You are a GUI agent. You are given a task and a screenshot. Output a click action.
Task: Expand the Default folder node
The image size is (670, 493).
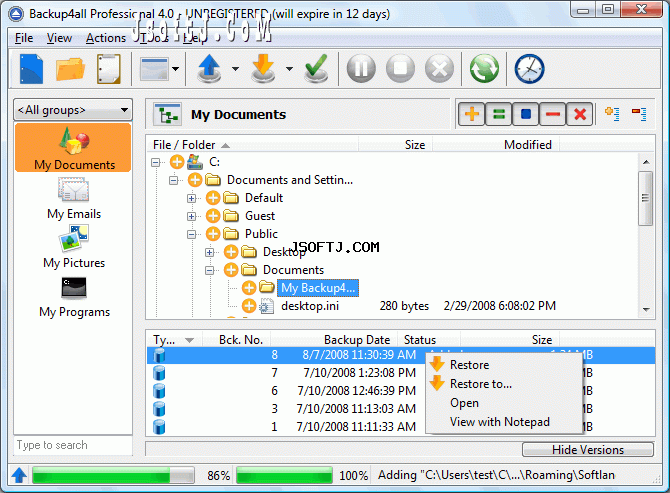point(191,198)
